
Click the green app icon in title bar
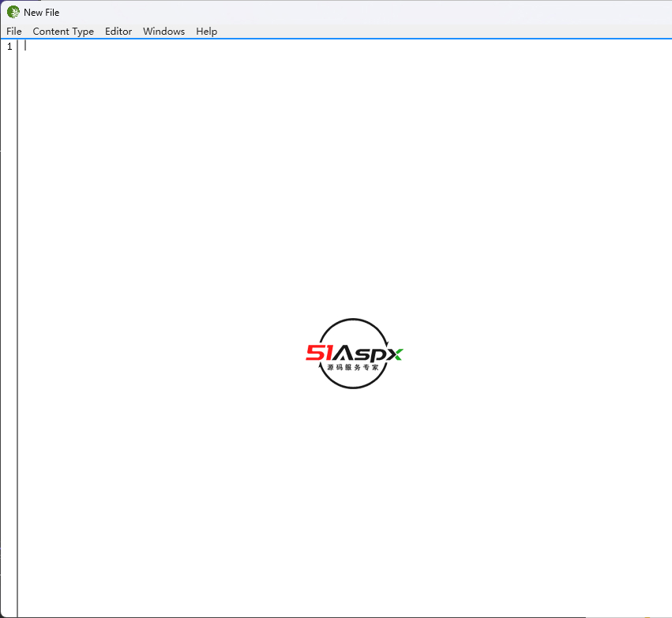coord(13,12)
